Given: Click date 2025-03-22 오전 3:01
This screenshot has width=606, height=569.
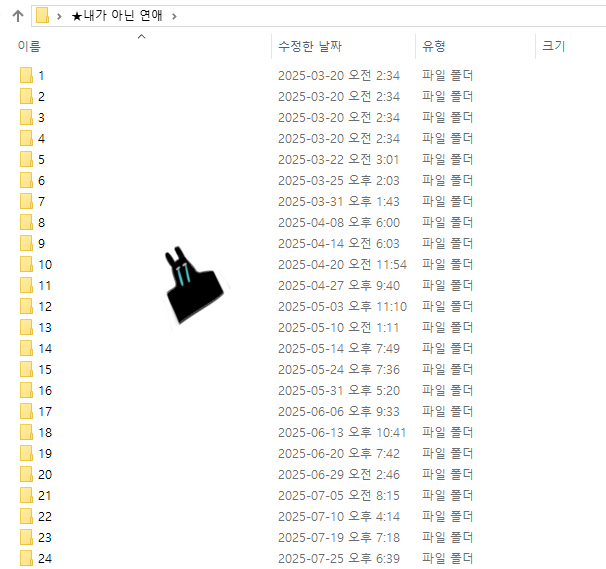Looking at the screenshot, I should click(x=339, y=159).
